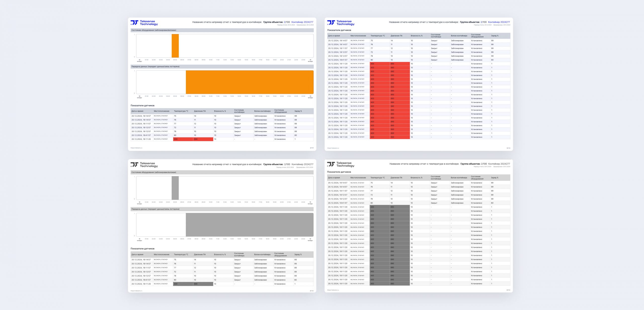Click Контейнер 2024277 text on gray chart page
Viewport: 644px width, 310px height.
[x=302, y=164]
